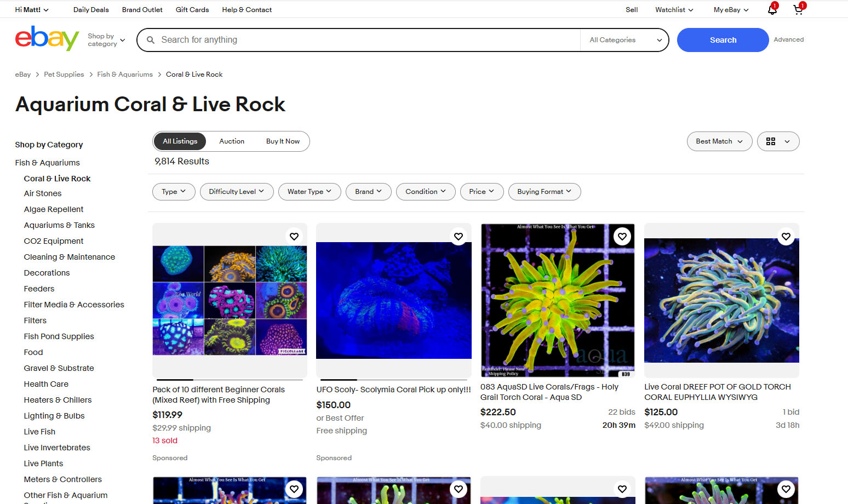The width and height of the screenshot is (848, 504).
Task: Click the Sell link
Action: pyautogui.click(x=632, y=10)
